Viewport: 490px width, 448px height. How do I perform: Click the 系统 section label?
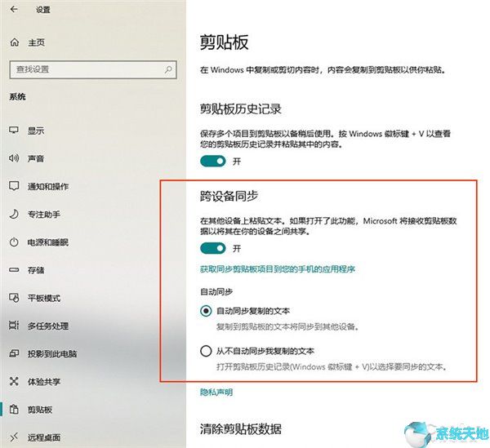(17, 97)
